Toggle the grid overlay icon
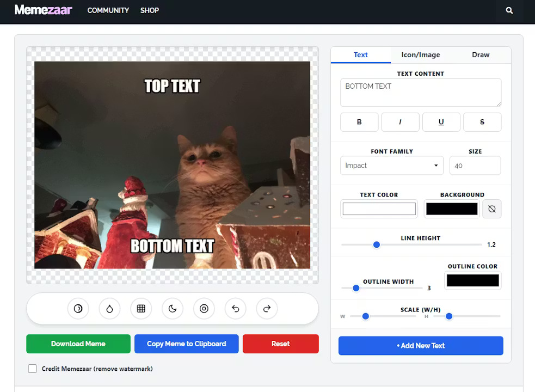535x392 pixels. (141, 308)
